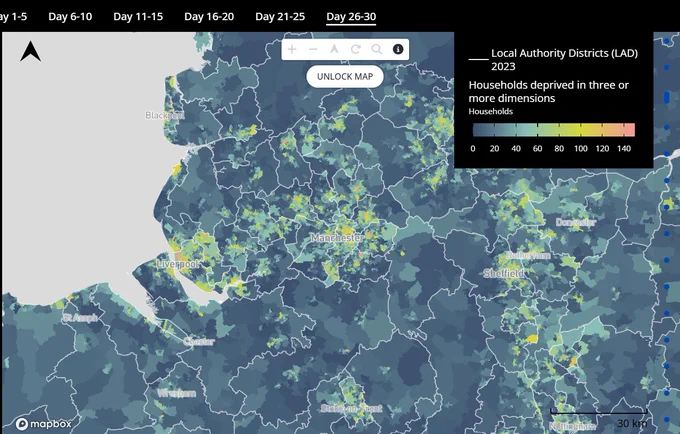Zoom out with the minus icon

[313, 49]
